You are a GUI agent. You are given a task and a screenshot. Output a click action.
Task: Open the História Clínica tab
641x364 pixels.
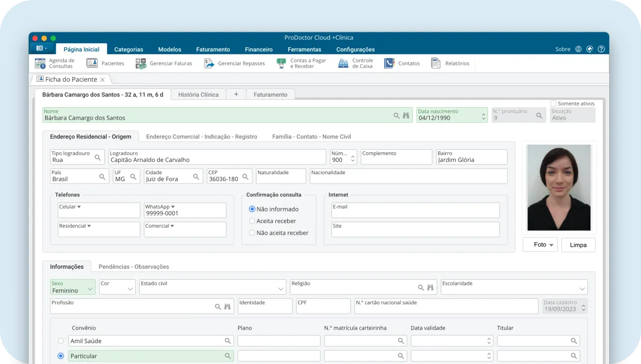(198, 95)
